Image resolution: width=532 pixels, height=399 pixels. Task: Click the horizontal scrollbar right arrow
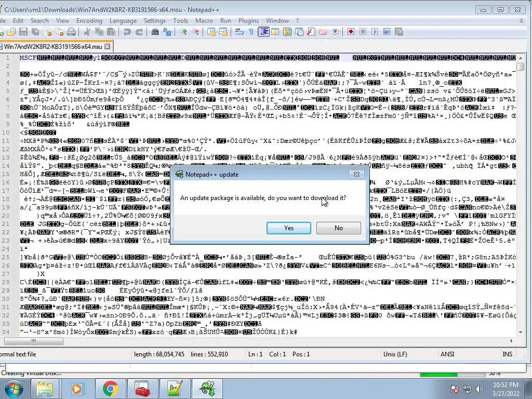pyautogui.click(x=512, y=341)
